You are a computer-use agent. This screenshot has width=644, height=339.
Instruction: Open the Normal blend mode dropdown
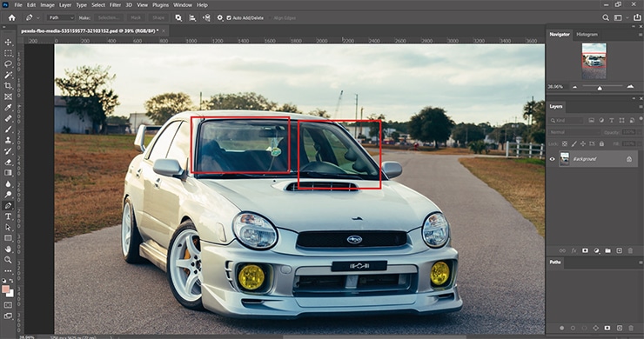[574, 132]
